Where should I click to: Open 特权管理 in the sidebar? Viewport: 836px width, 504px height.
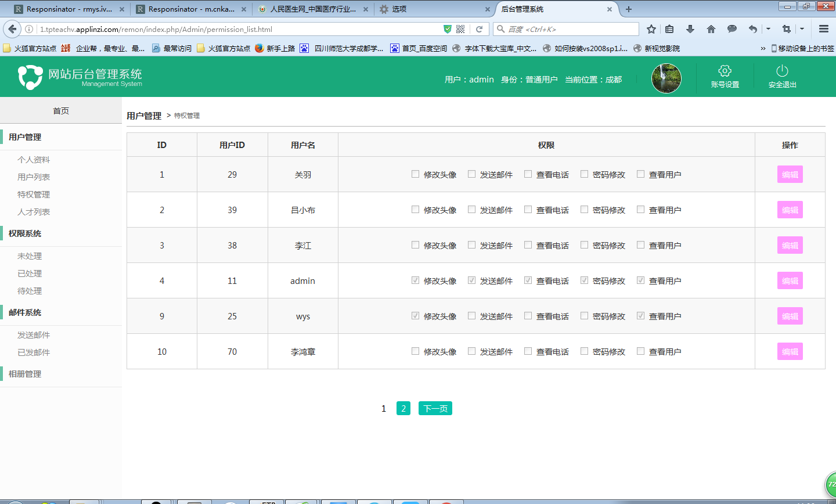(x=34, y=195)
